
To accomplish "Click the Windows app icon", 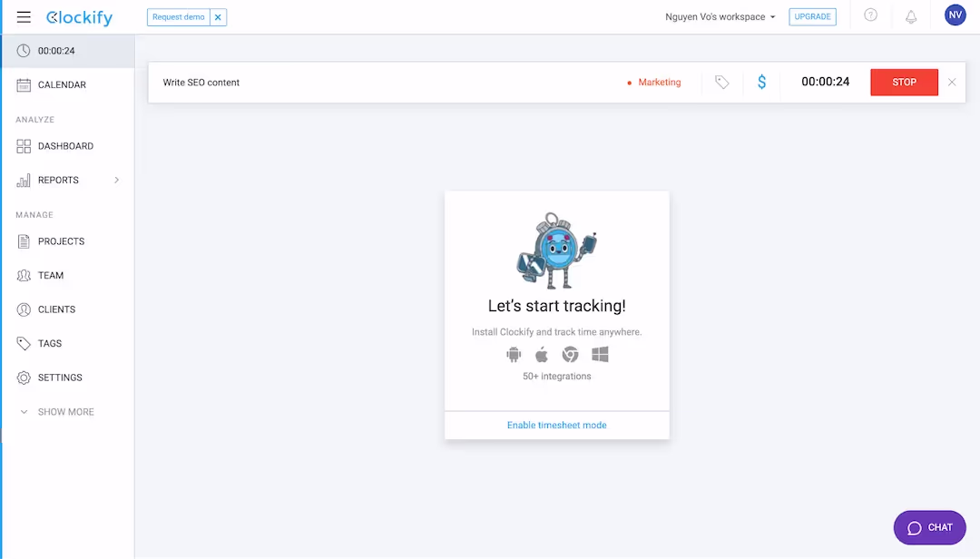I will pos(600,355).
